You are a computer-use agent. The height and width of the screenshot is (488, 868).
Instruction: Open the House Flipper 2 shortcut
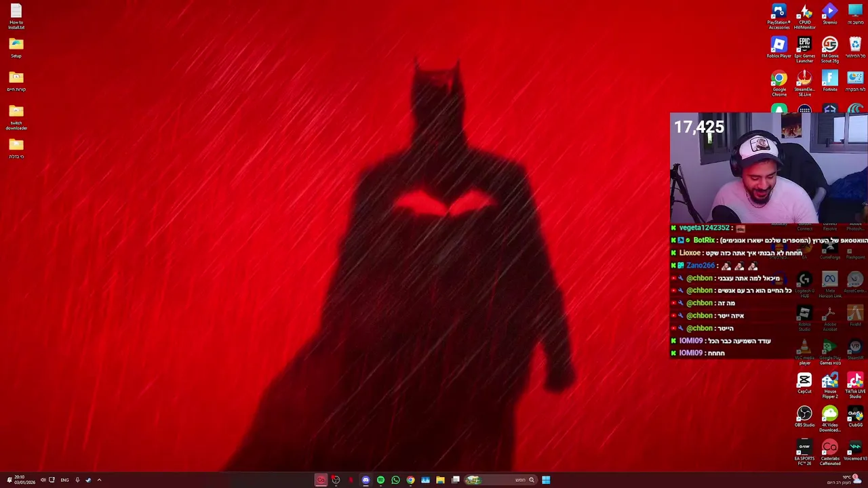(830, 386)
